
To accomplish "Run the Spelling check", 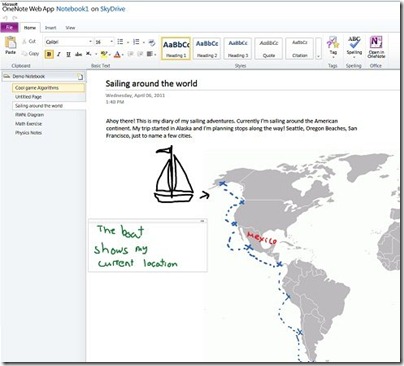I will (x=354, y=46).
